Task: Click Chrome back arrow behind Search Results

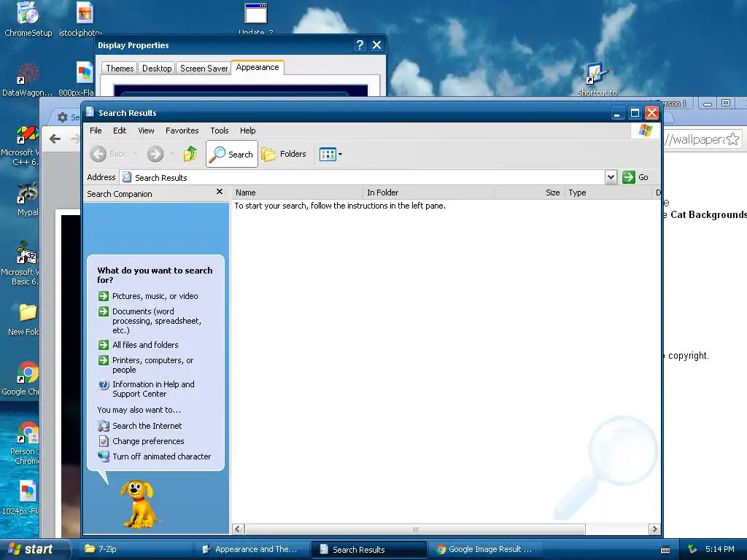Action: (x=55, y=139)
